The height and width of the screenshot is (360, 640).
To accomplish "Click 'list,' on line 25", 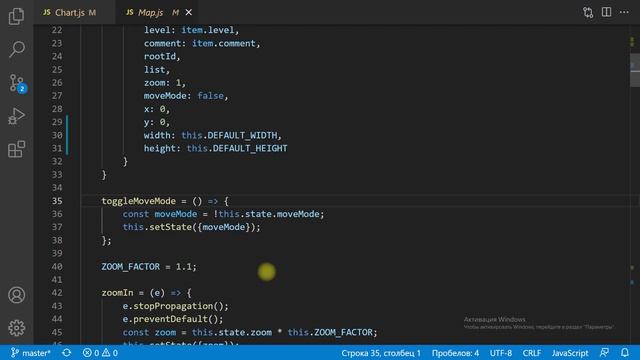I will (x=157, y=69).
